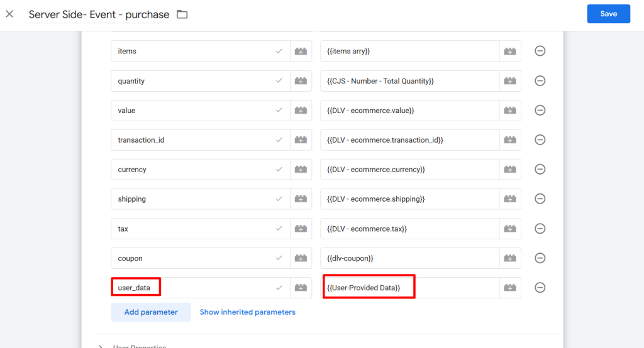Open variable picker for User-Provided Data value
The height and width of the screenshot is (348, 644).
510,288
